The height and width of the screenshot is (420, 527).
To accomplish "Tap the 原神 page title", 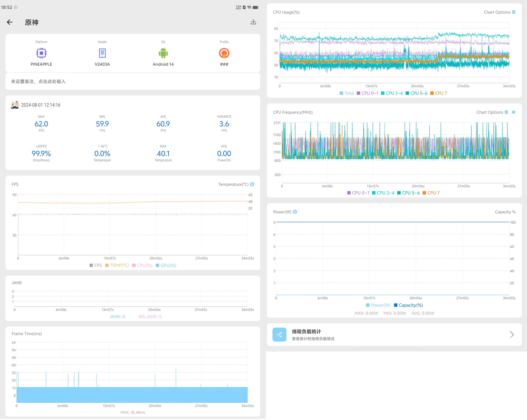I will point(32,22).
